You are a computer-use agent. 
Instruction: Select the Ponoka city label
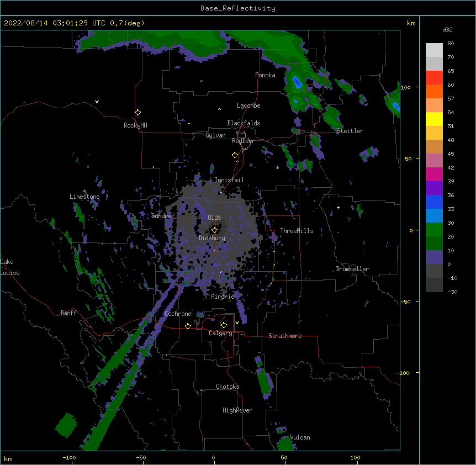point(265,75)
